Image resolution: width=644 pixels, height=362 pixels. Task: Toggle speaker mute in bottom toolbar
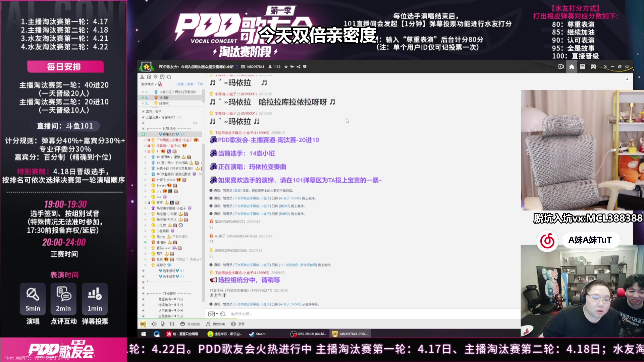pyautogui.click(x=154, y=324)
